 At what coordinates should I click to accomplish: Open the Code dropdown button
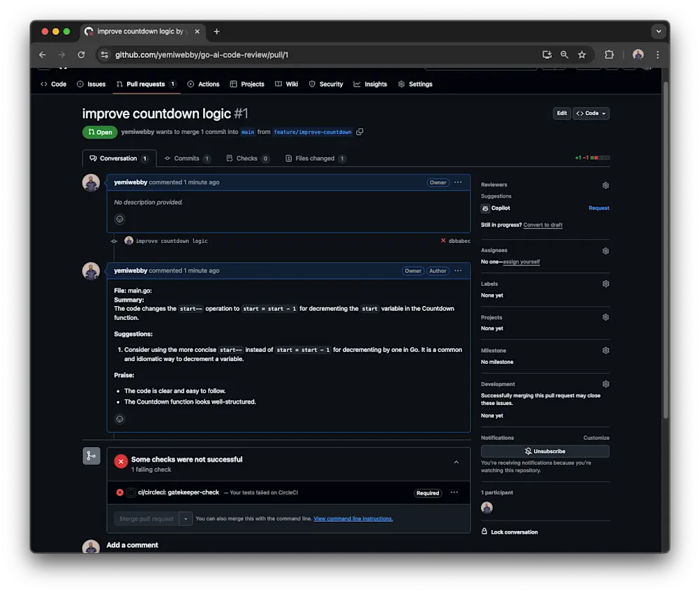(x=590, y=112)
